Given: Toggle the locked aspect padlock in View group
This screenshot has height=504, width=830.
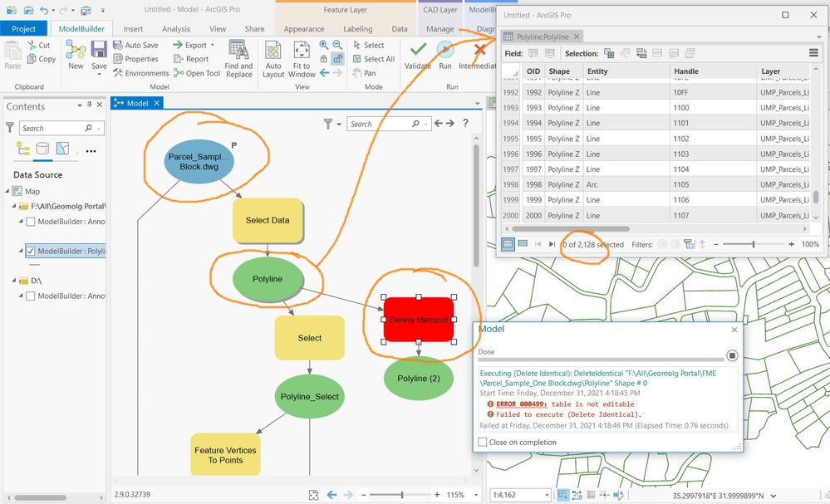Looking at the screenshot, I should pyautogui.click(x=323, y=59).
